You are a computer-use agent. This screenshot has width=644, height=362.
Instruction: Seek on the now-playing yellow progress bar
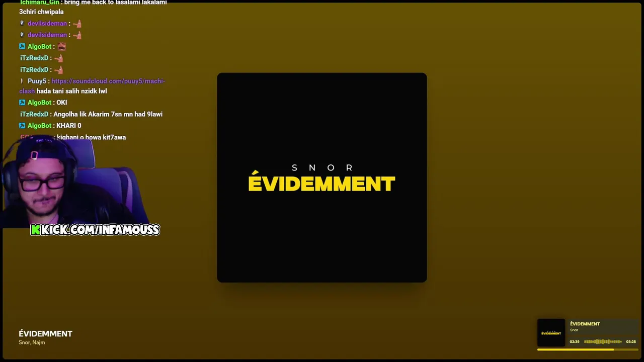click(x=588, y=349)
